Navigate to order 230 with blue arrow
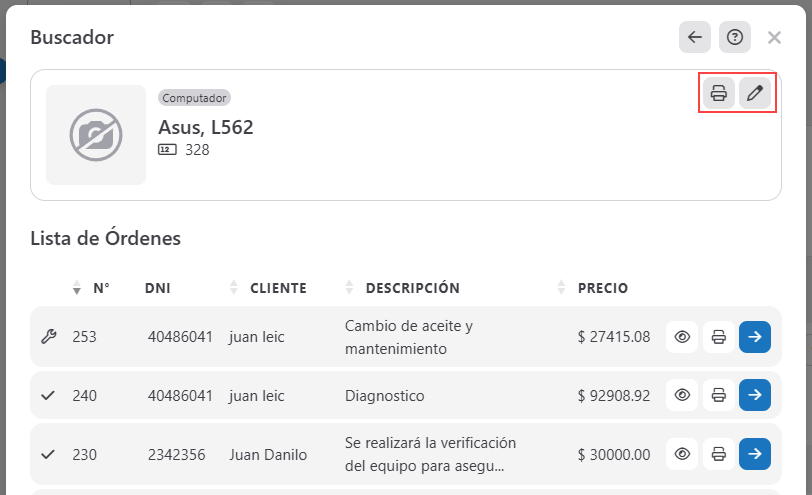Image resolution: width=812 pixels, height=495 pixels. (755, 453)
